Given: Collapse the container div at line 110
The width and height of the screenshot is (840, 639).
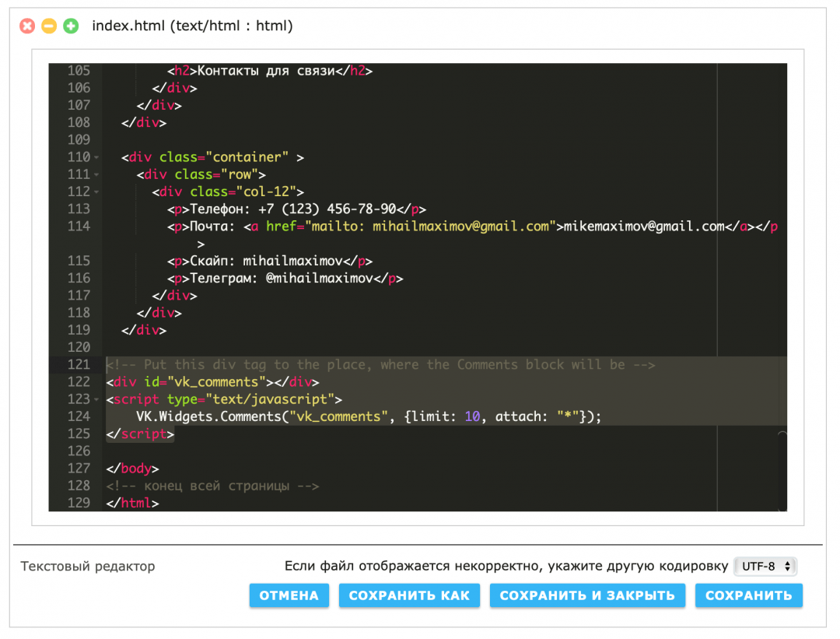Looking at the screenshot, I should pos(96,158).
